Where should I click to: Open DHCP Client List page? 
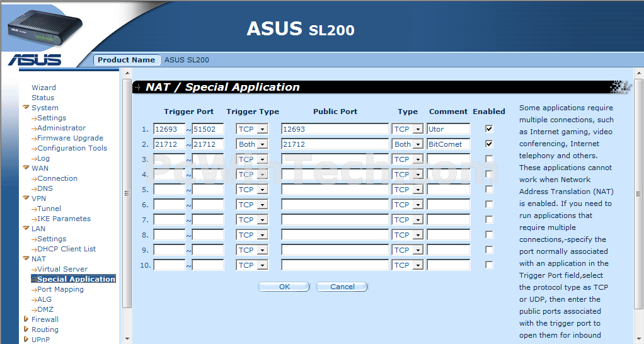pyautogui.click(x=67, y=249)
